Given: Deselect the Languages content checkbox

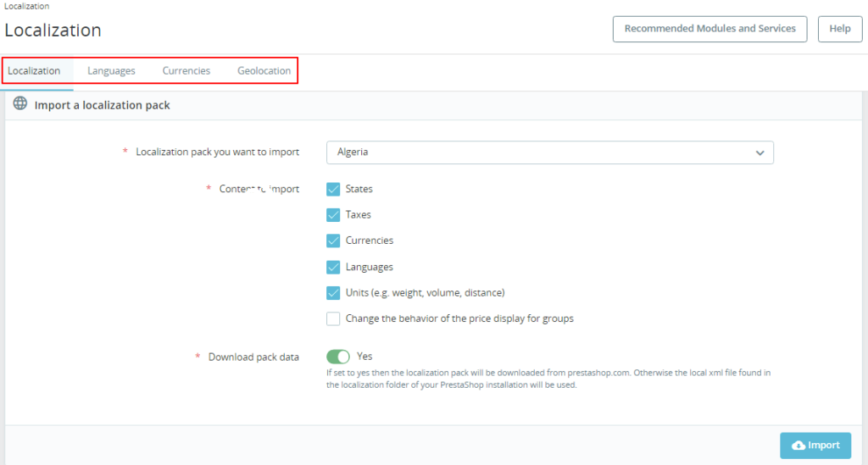Looking at the screenshot, I should click(x=333, y=267).
